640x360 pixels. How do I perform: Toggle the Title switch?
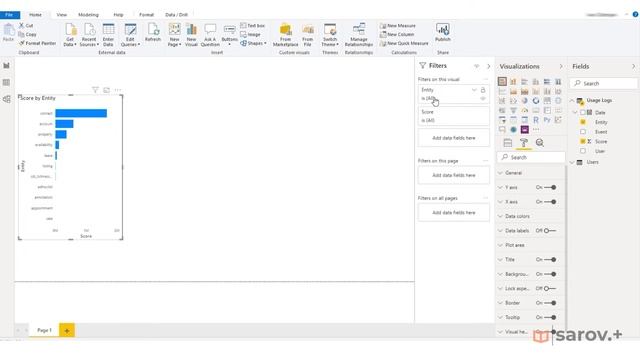click(x=550, y=260)
